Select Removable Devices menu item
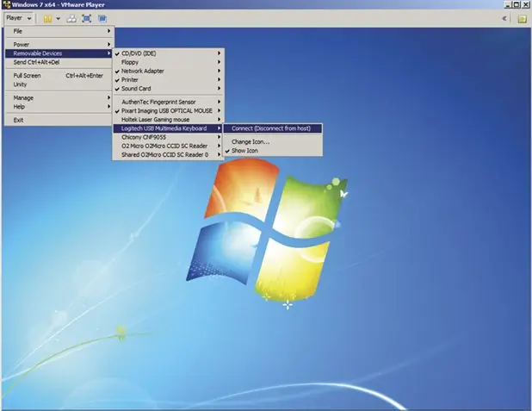This screenshot has height=411, width=532. (59, 53)
